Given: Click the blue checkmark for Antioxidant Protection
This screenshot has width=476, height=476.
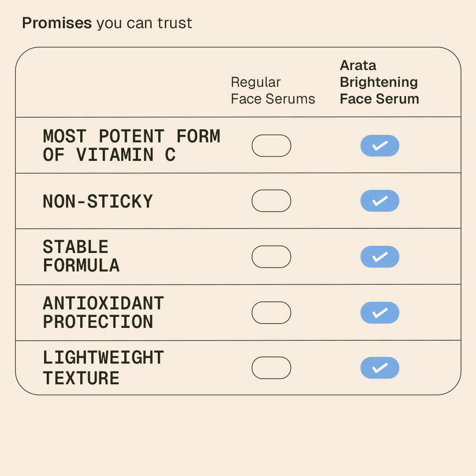Looking at the screenshot, I should coord(379,313).
